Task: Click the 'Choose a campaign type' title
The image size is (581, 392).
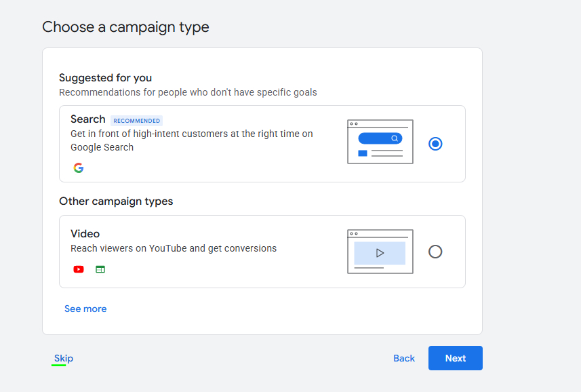Action: coord(125,27)
